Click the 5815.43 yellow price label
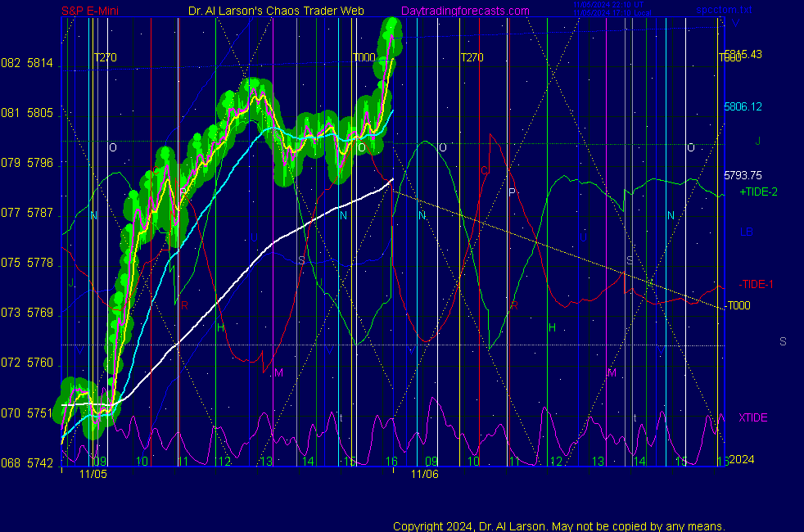 (743, 54)
